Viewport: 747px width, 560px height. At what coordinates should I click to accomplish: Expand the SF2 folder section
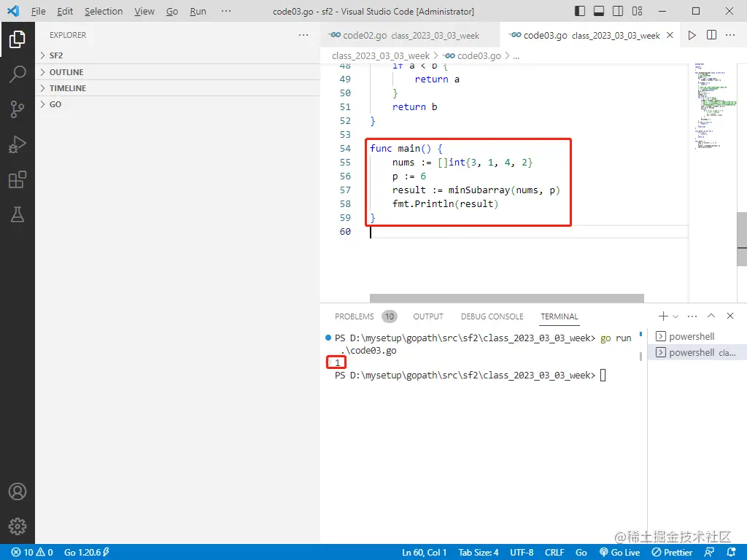point(178,55)
